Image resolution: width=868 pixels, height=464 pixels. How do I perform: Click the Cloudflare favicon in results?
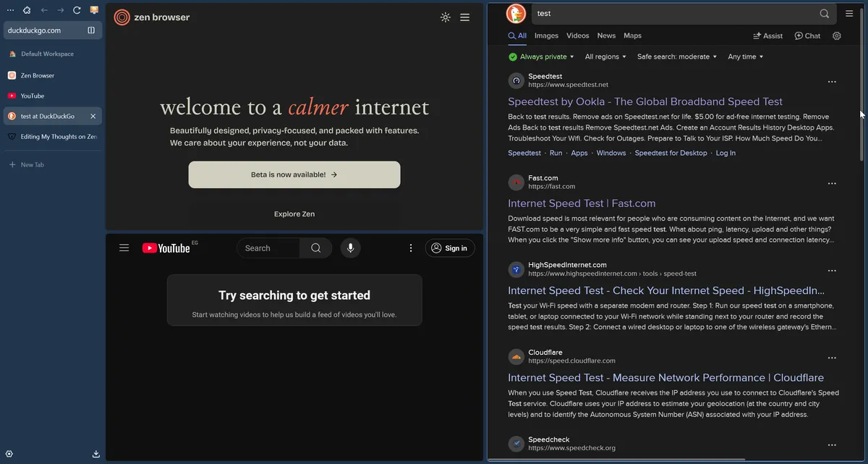click(x=516, y=357)
